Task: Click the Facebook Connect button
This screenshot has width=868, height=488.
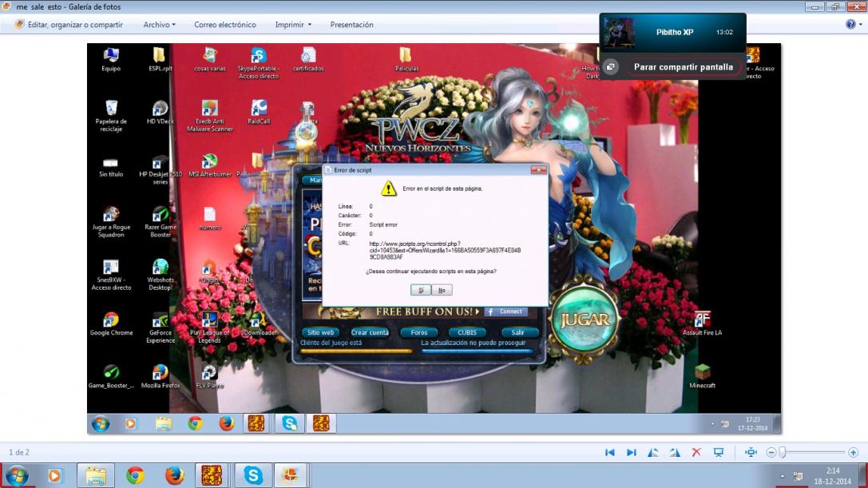Action: click(505, 311)
